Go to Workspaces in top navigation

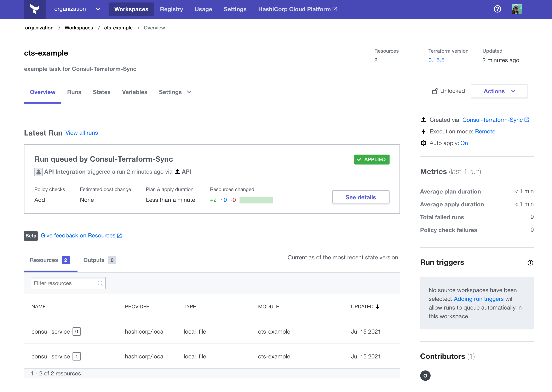[131, 9]
